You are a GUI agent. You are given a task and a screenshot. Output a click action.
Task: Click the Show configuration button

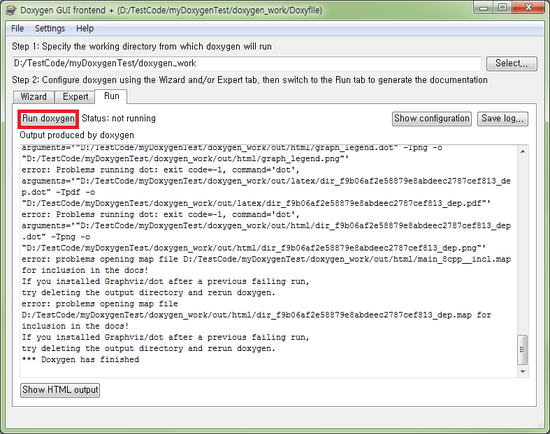coord(431,119)
